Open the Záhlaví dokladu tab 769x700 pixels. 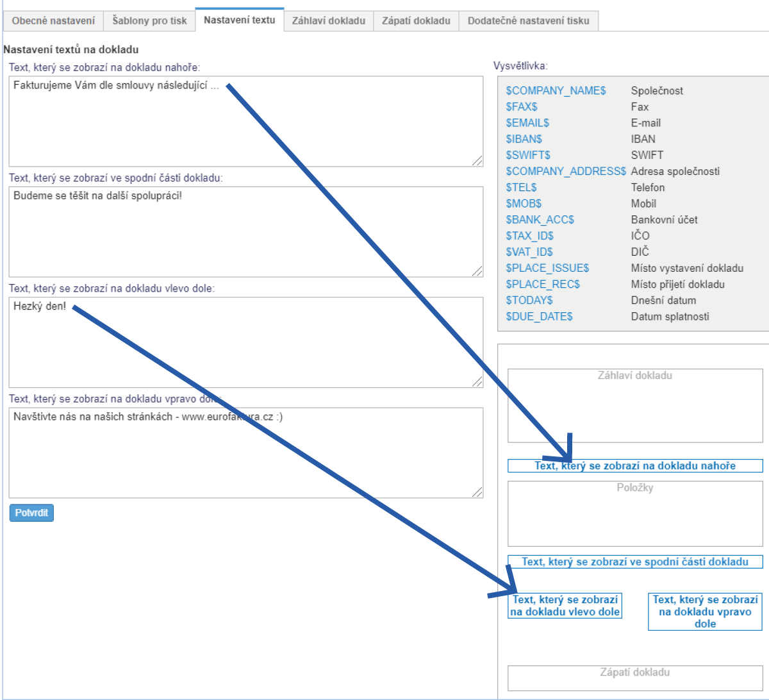point(328,21)
